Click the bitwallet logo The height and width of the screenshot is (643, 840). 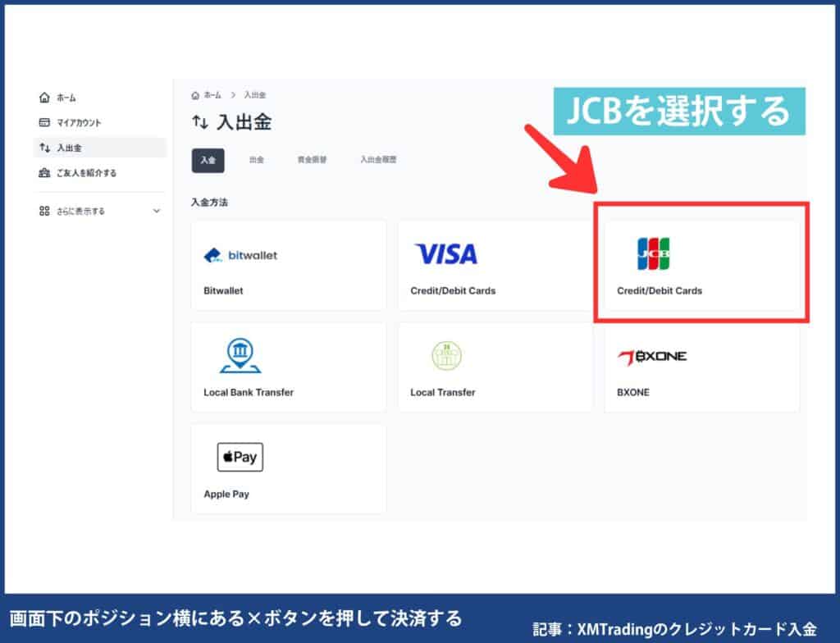[240, 255]
